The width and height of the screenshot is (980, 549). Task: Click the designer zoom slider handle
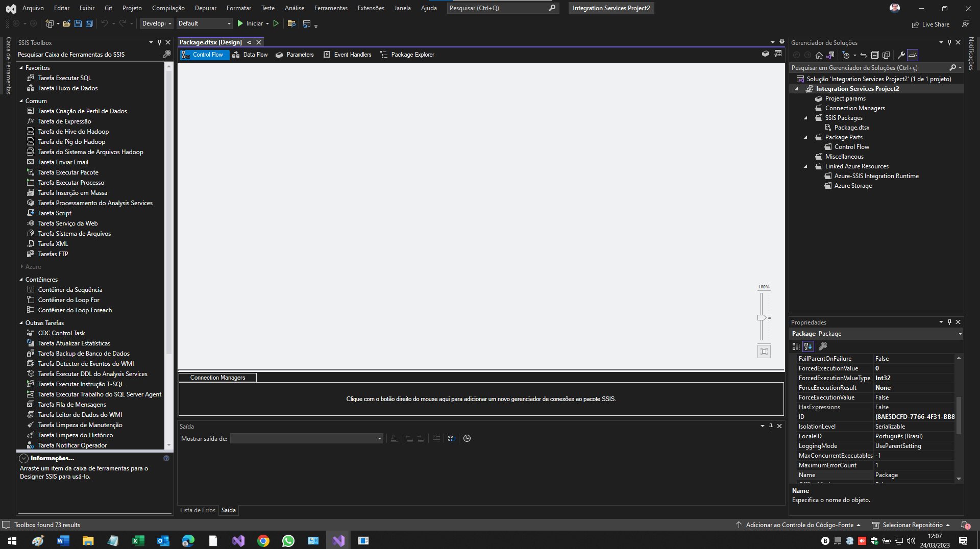pos(761,317)
